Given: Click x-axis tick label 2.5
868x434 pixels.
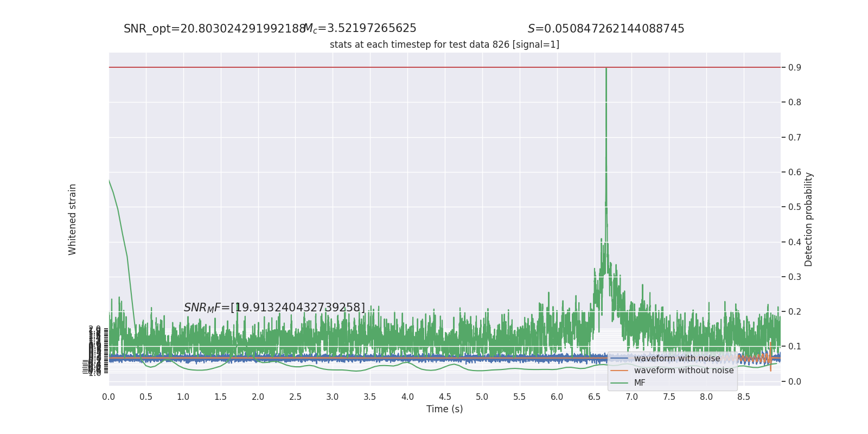Looking at the screenshot, I should pyautogui.click(x=296, y=397).
